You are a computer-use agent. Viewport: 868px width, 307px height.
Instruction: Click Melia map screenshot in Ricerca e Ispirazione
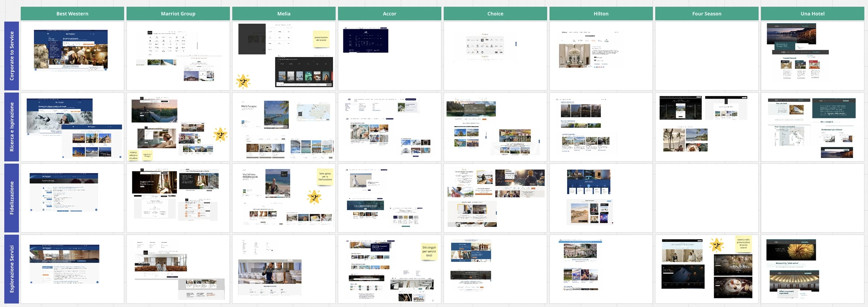pyautogui.click(x=314, y=112)
